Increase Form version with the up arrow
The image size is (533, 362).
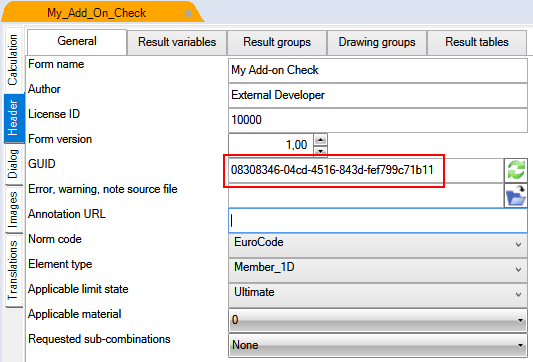pyautogui.click(x=321, y=140)
